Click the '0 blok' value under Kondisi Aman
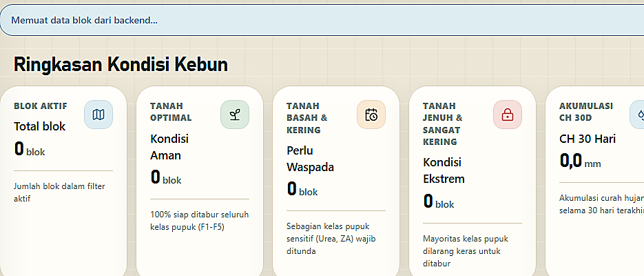The height and width of the screenshot is (276, 644). (x=166, y=177)
